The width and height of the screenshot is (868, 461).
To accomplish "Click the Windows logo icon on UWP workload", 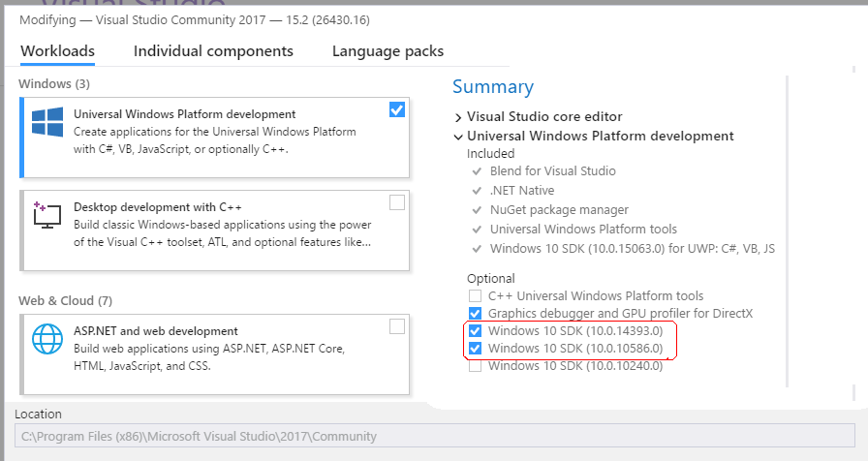I will 47,122.
